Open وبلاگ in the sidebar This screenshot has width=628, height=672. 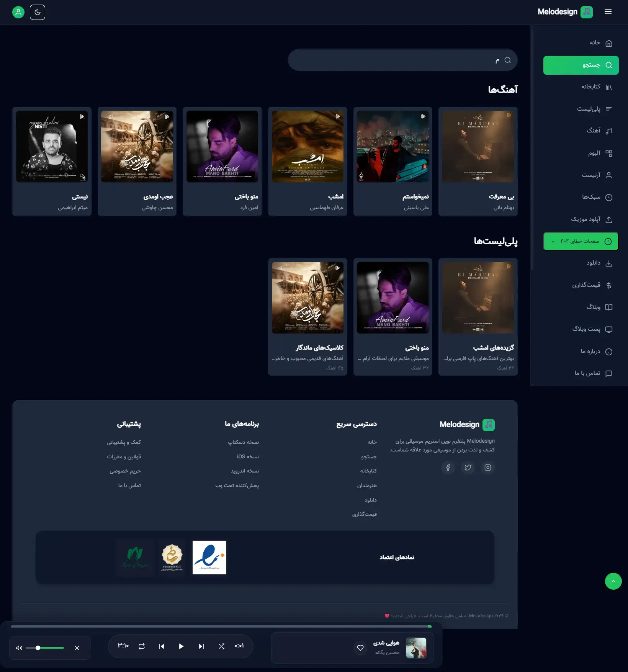tap(581, 307)
